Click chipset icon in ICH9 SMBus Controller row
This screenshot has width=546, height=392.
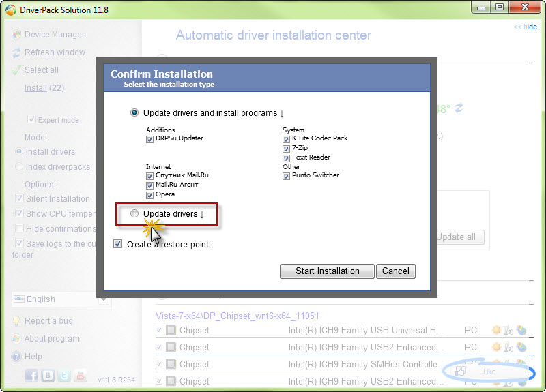171,363
